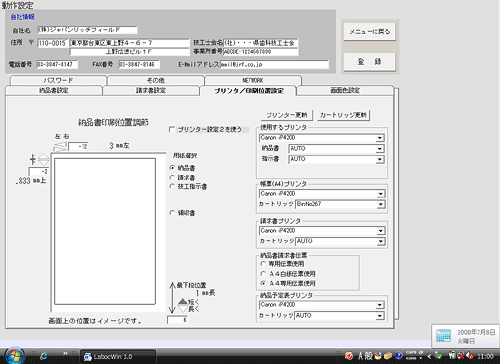This screenshot has height=364, width=500.
Task: Choose the 専用伝票使用 radio option
Action: [263, 264]
